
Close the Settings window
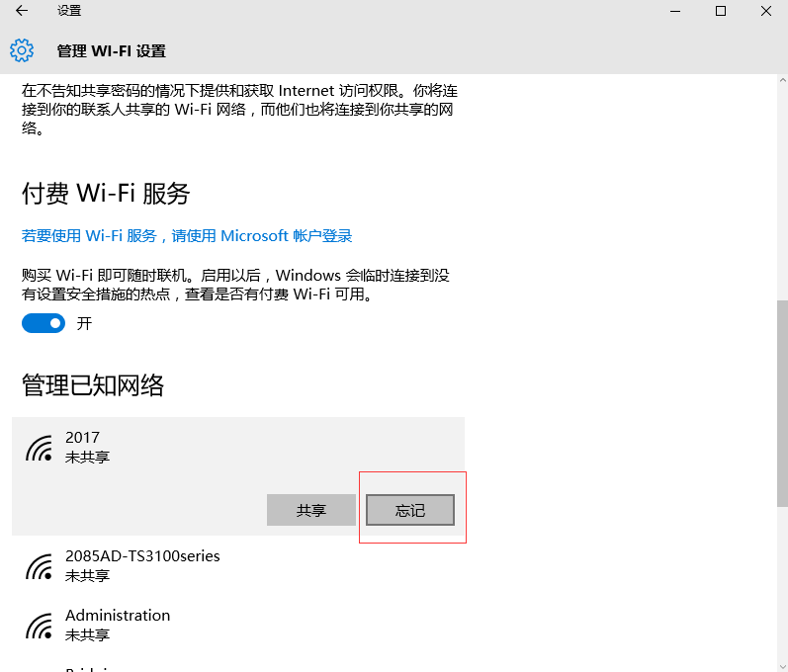pos(766,11)
